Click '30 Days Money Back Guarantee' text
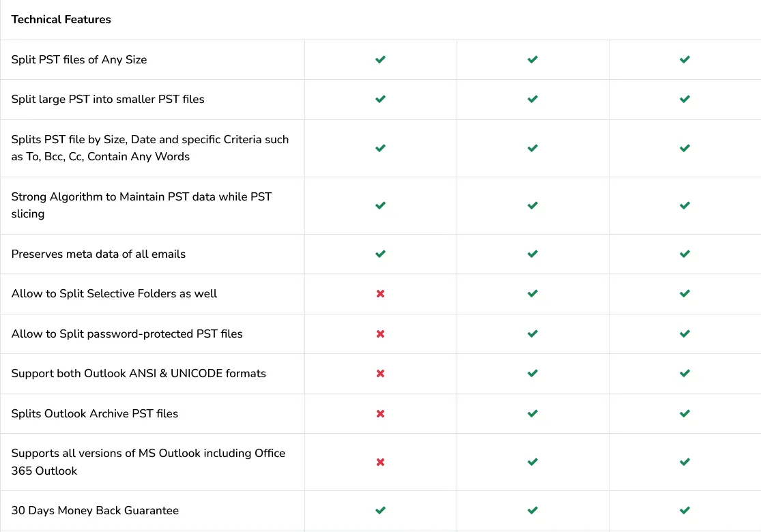761x532 pixels. tap(95, 511)
